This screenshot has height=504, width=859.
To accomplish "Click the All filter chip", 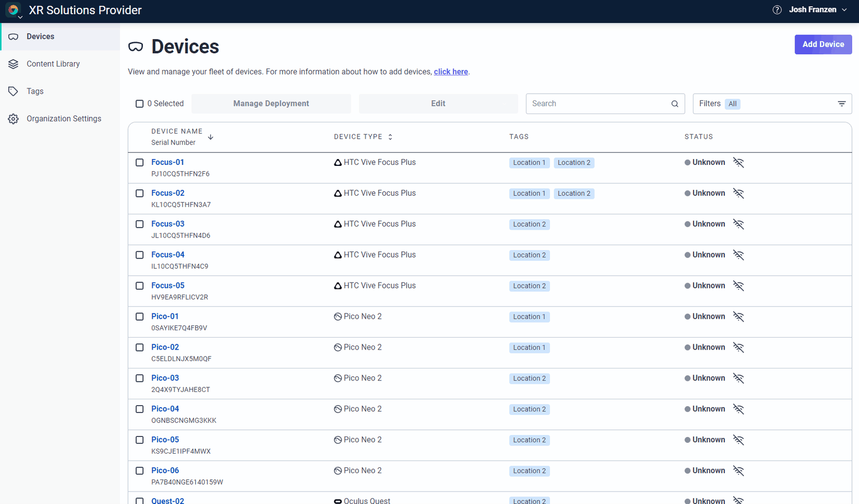I will tap(732, 104).
